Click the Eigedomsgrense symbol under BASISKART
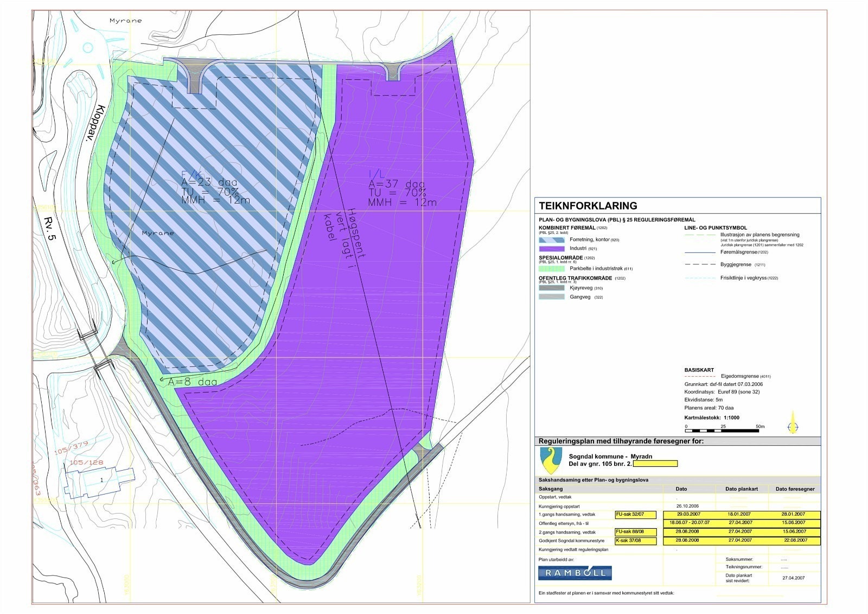 [700, 376]
